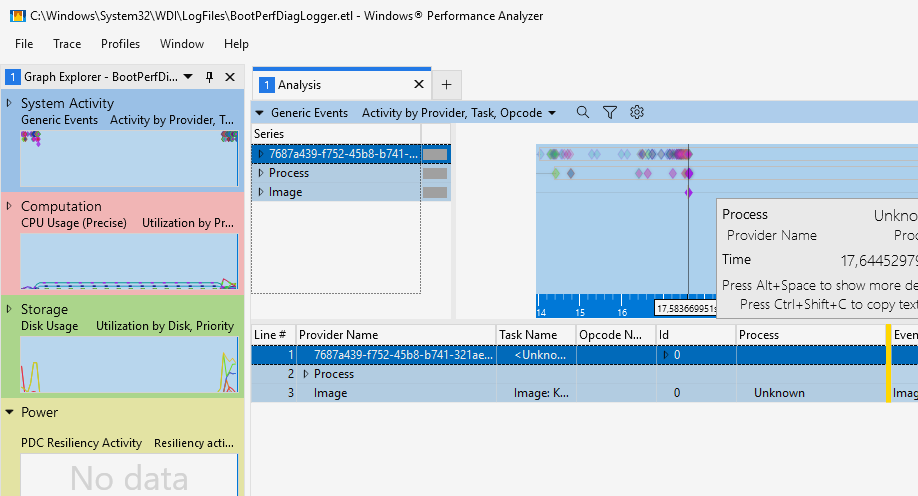918x496 pixels.
Task: Open the Activity by Provider, Task, Opcode preset dropdown
Action: pyautogui.click(x=552, y=113)
